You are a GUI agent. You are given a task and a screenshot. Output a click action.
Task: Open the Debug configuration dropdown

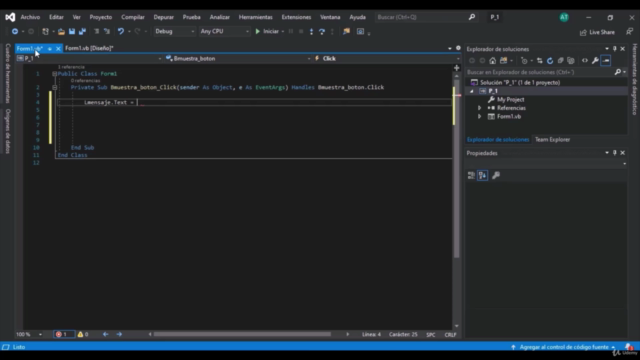coord(174,31)
